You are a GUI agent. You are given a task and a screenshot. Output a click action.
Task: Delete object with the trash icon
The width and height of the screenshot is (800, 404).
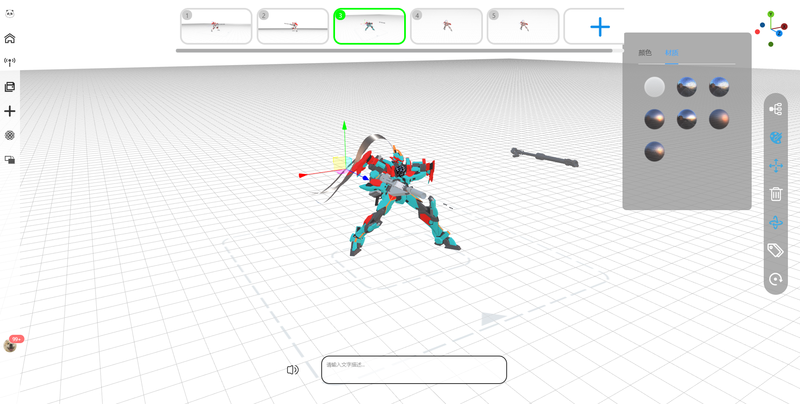pyautogui.click(x=776, y=194)
